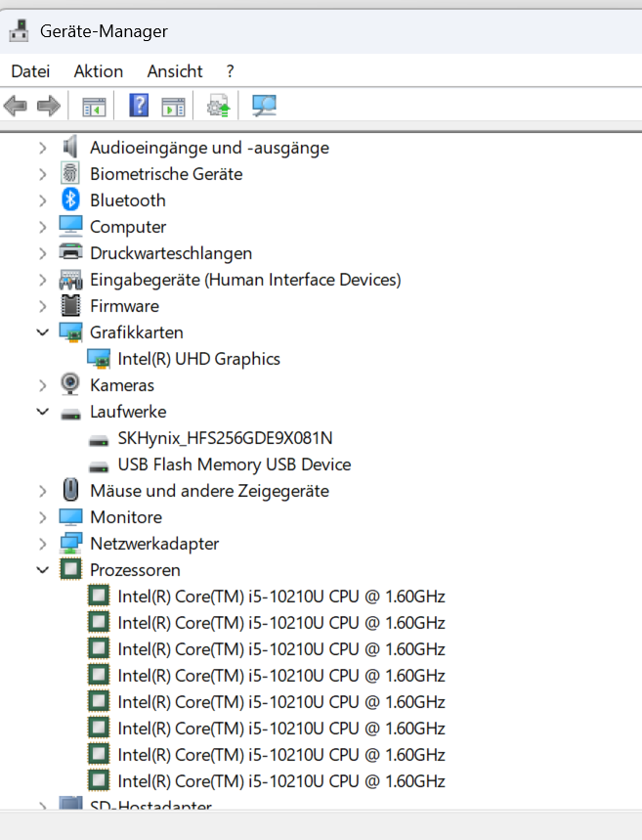Viewport: 642px width, 840px height.
Task: Open the Datei menu
Action: 30,71
